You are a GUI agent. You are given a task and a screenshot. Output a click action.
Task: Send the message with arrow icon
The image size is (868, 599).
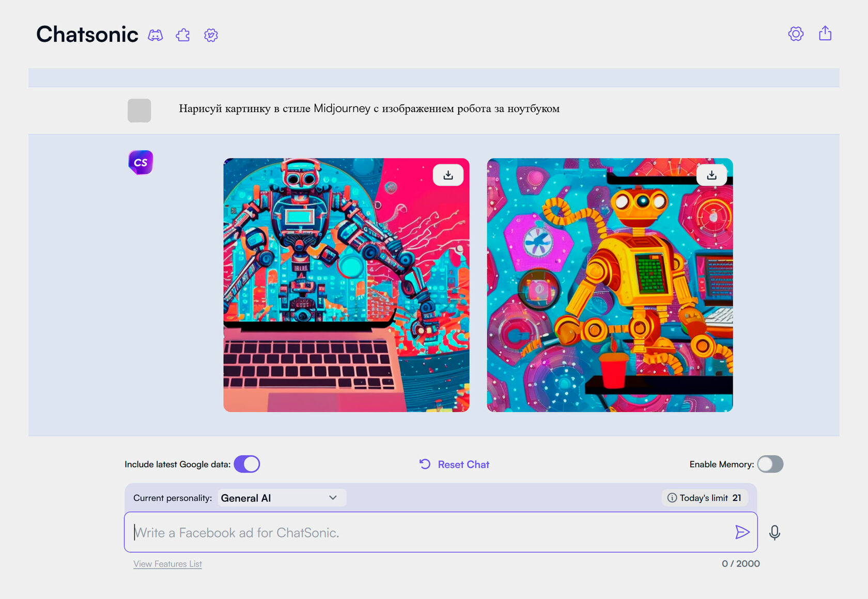coord(742,532)
